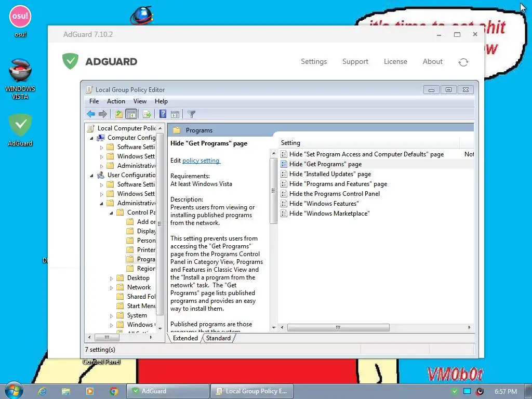Click the Up one level folder icon
The image size is (532, 399).
coord(119,114)
